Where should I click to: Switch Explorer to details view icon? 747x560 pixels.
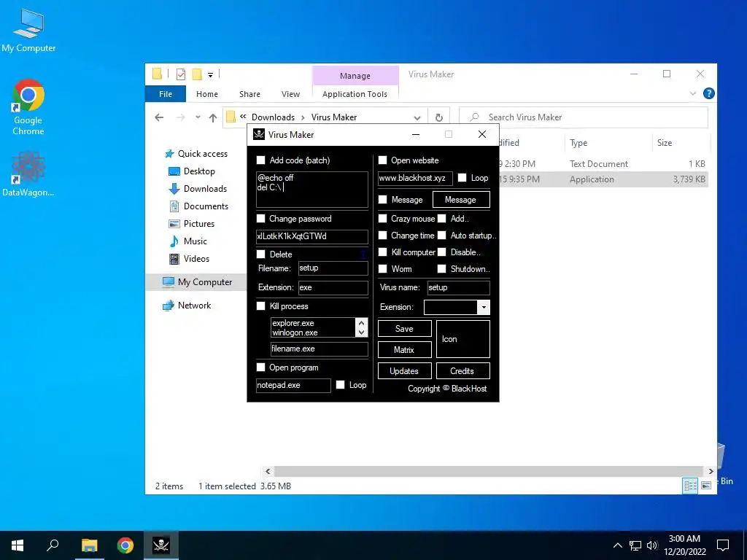[690, 485]
